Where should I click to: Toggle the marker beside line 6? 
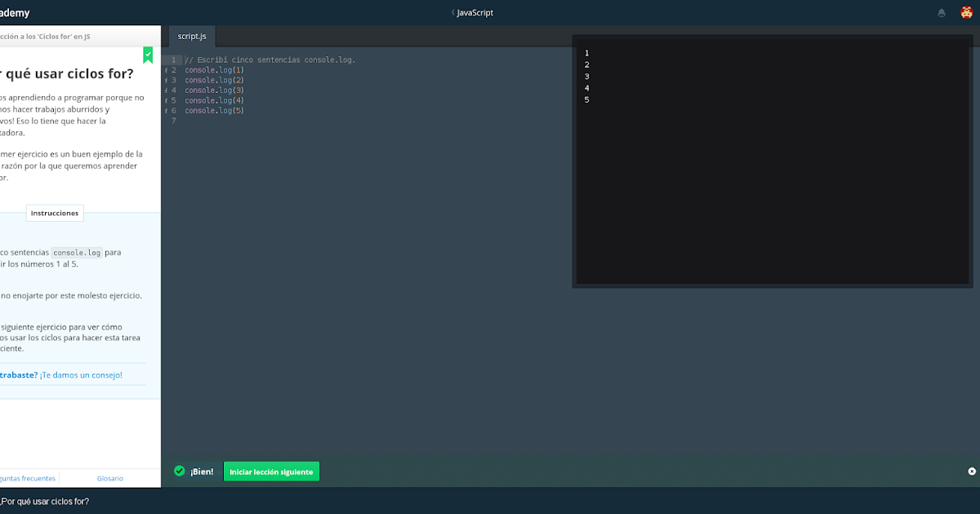(166, 110)
